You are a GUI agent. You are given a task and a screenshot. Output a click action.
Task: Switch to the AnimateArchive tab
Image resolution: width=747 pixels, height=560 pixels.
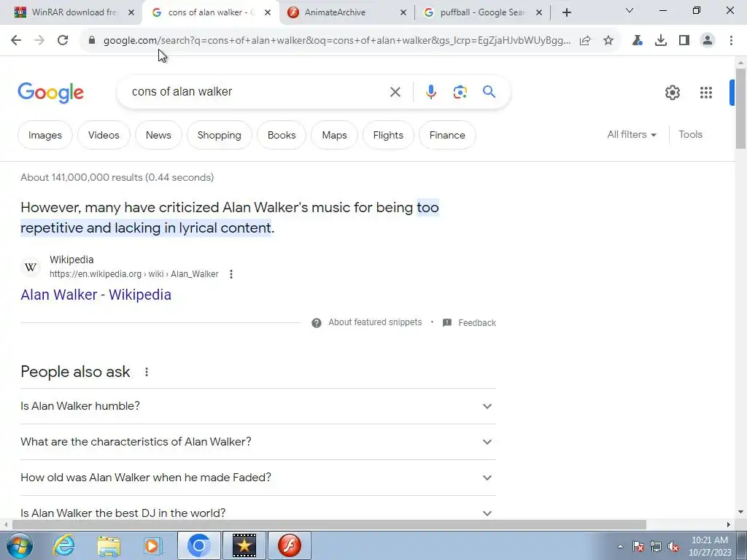click(347, 12)
